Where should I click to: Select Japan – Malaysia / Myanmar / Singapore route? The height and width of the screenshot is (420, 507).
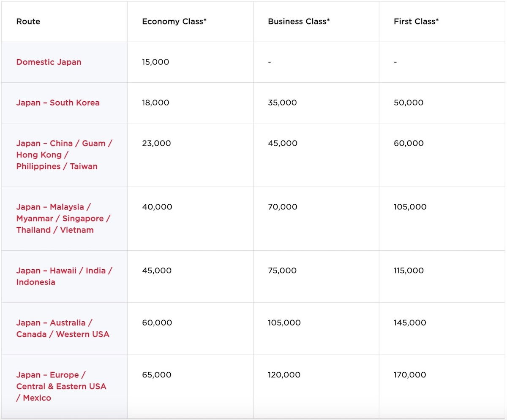point(63,218)
